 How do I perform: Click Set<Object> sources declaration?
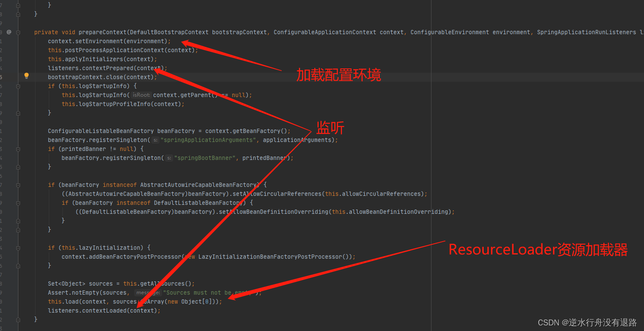click(80, 284)
